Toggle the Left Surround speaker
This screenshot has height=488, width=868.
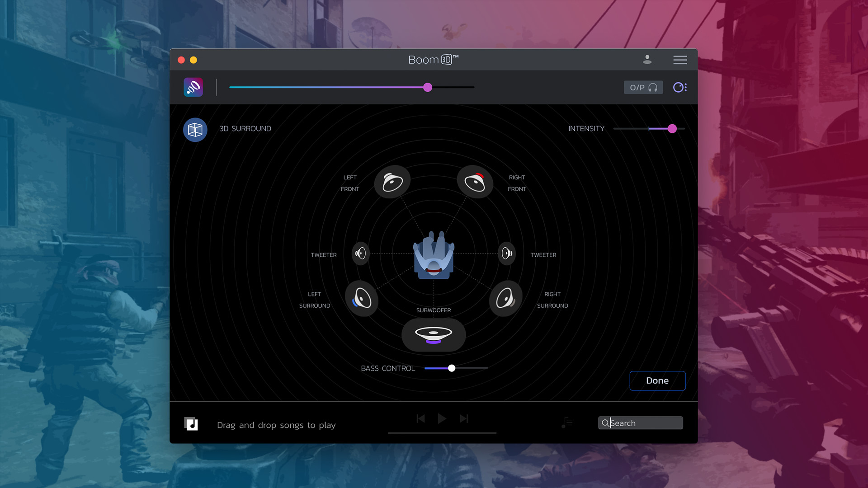click(x=362, y=298)
